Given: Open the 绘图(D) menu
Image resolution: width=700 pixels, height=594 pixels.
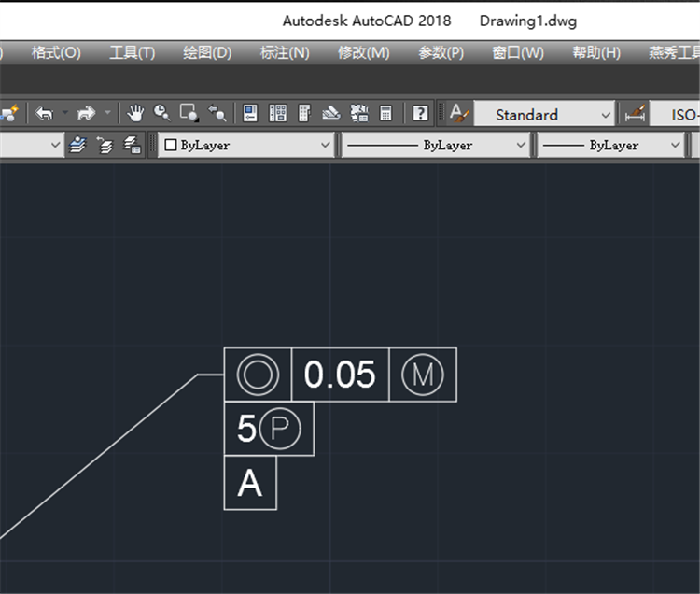Looking at the screenshot, I should point(207,53).
